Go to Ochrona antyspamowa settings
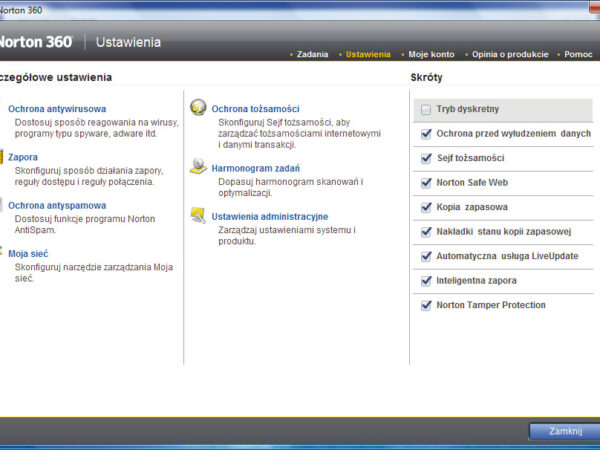 coord(57,205)
